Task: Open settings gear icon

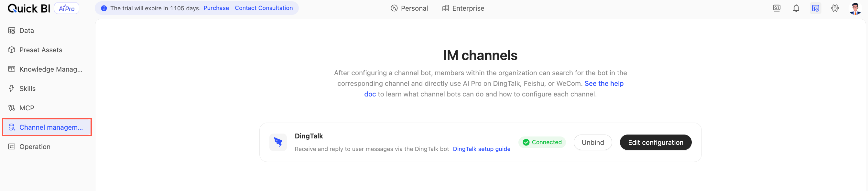Action: coord(835,8)
